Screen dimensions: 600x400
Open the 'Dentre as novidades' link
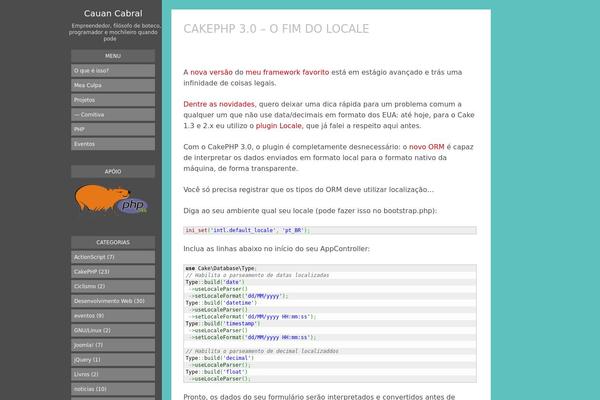coord(218,104)
